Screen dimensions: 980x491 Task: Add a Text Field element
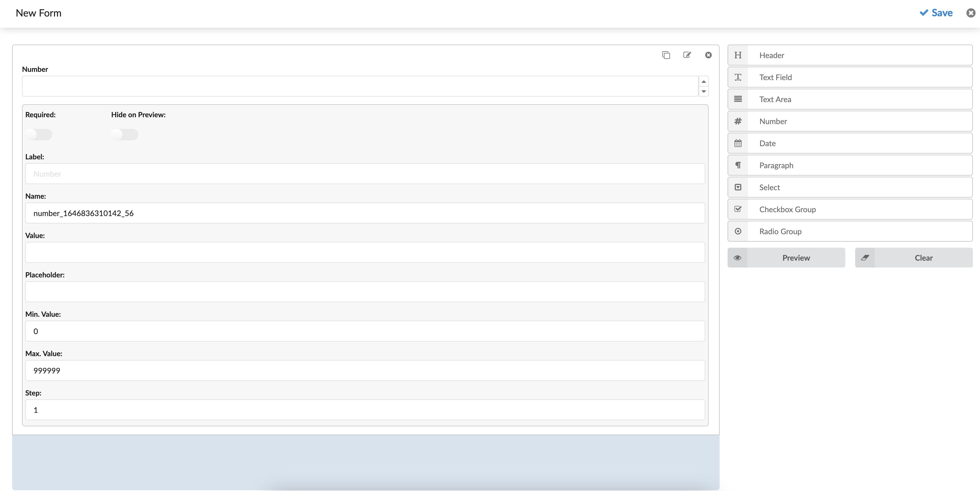click(x=850, y=77)
